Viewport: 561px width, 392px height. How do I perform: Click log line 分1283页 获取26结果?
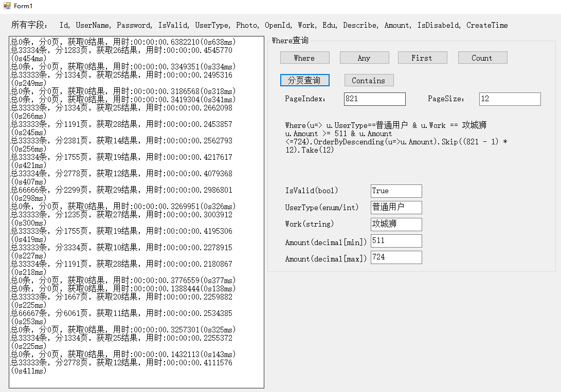tap(121, 54)
